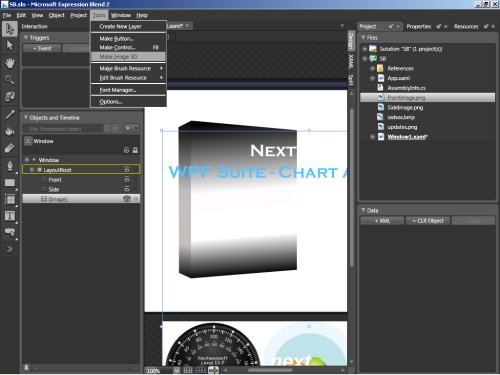
Task: Select the Rectangle shape tool
Action: click(10, 183)
